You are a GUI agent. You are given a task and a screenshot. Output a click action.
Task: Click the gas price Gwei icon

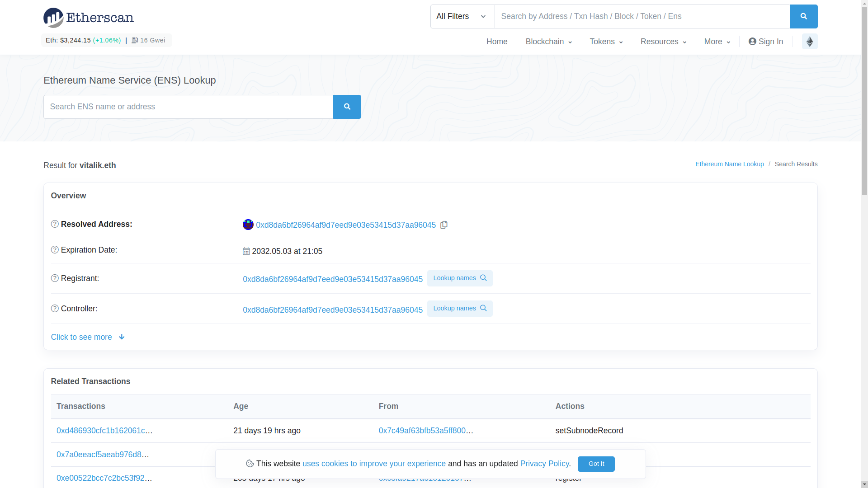[x=134, y=40]
